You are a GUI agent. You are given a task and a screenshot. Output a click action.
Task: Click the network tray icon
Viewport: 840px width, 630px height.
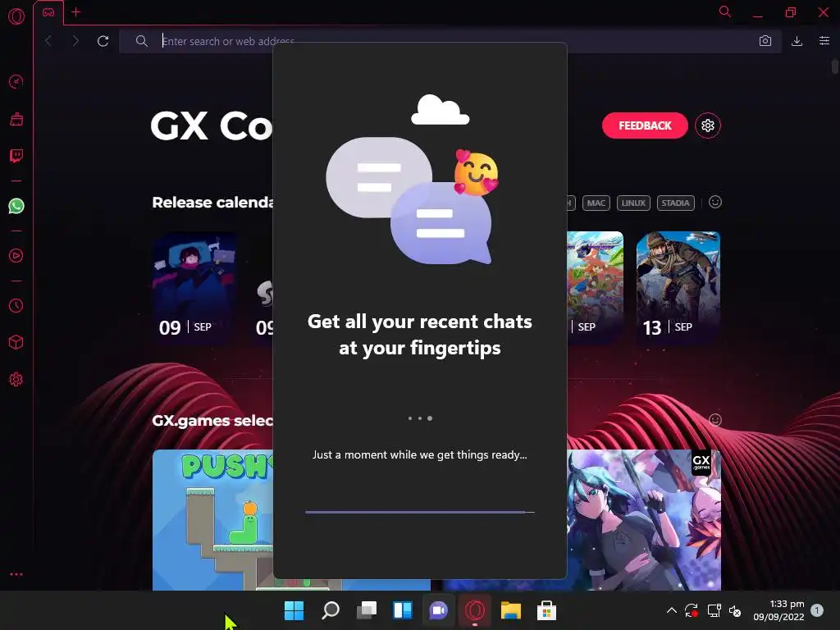(x=714, y=610)
